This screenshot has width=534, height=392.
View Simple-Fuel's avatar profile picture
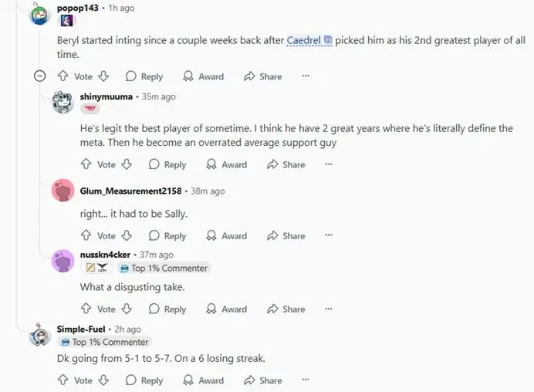(40, 335)
